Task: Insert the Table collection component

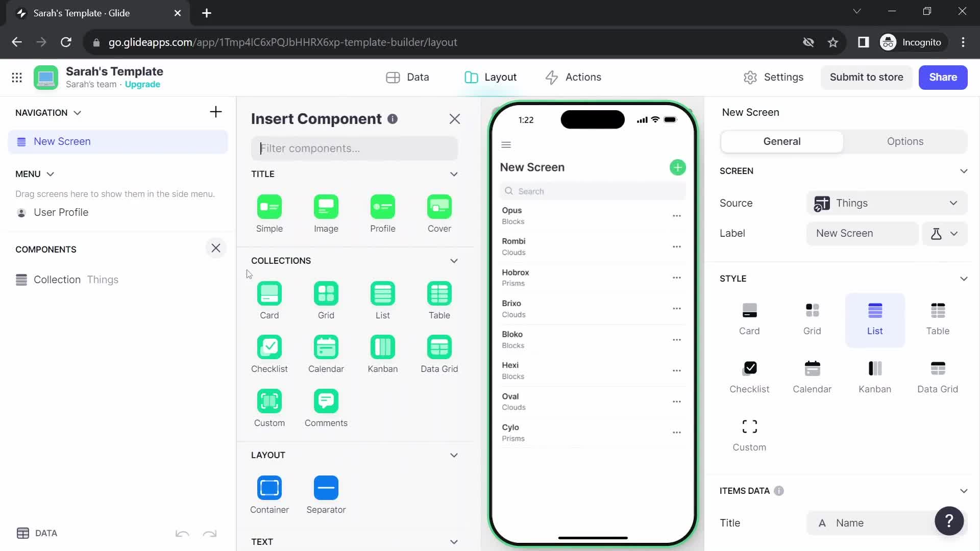Action: click(439, 300)
